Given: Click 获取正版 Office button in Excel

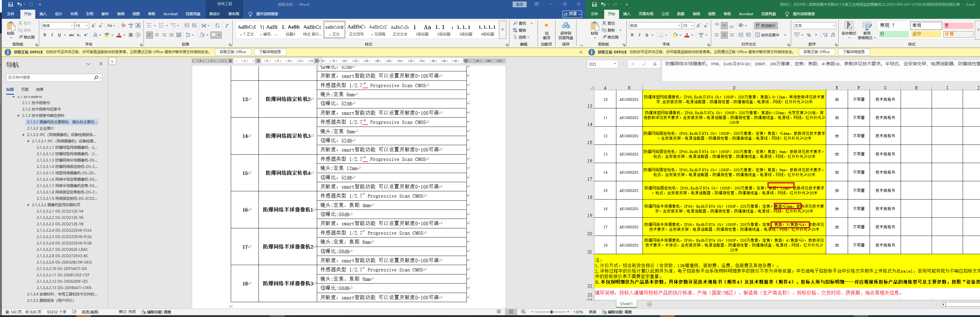Looking at the screenshot, I should (x=816, y=52).
